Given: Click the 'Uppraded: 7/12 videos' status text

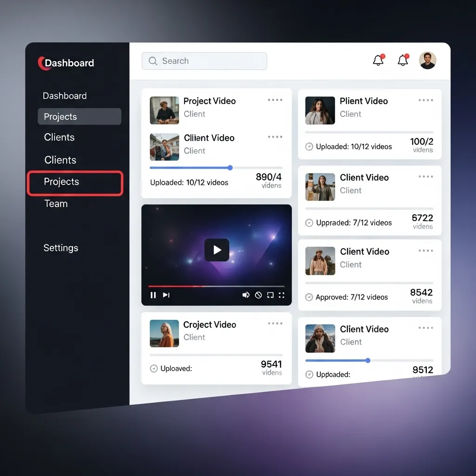Looking at the screenshot, I should [354, 223].
